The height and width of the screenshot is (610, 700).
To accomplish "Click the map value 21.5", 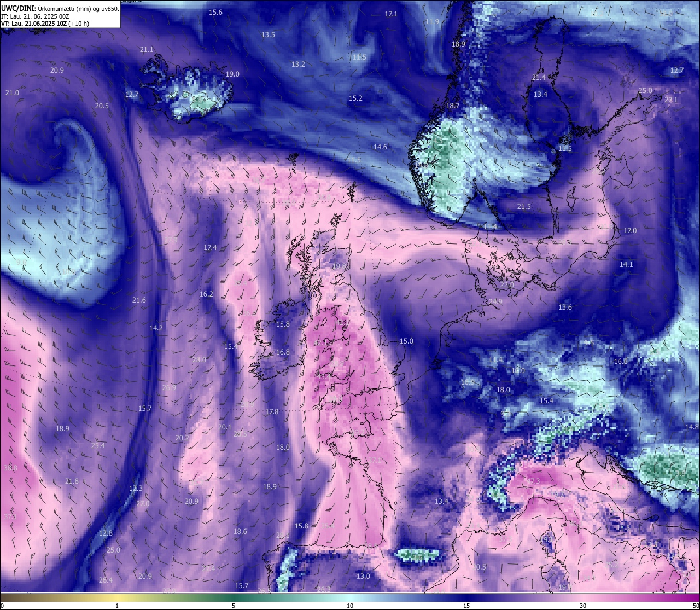I will (x=524, y=206).
